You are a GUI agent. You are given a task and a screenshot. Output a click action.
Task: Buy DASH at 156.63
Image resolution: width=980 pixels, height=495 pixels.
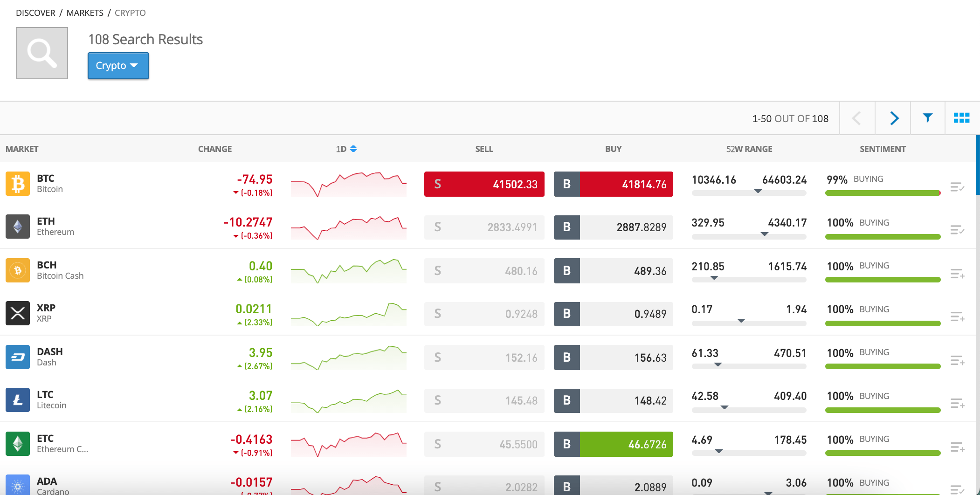[x=614, y=357]
